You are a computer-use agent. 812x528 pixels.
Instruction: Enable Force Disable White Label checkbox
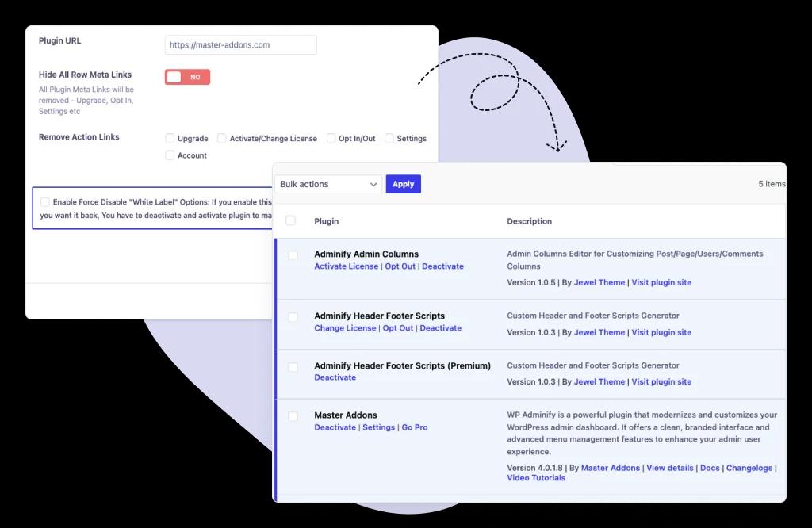45,202
